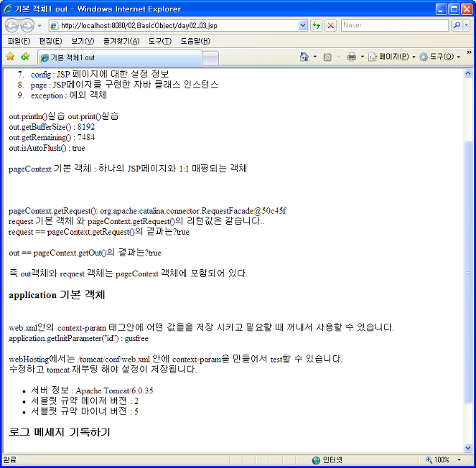Image resolution: width=476 pixels, height=468 pixels.
Task: Click the blank new tab button
Action: [x=210, y=58]
